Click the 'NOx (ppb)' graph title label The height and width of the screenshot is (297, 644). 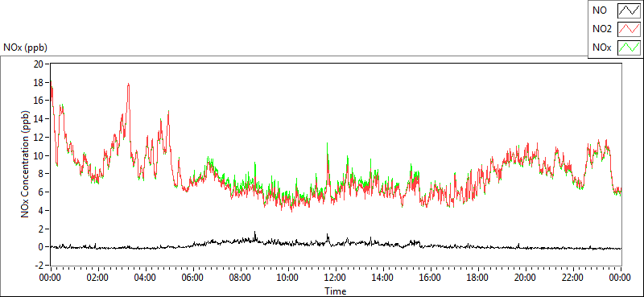(25, 47)
